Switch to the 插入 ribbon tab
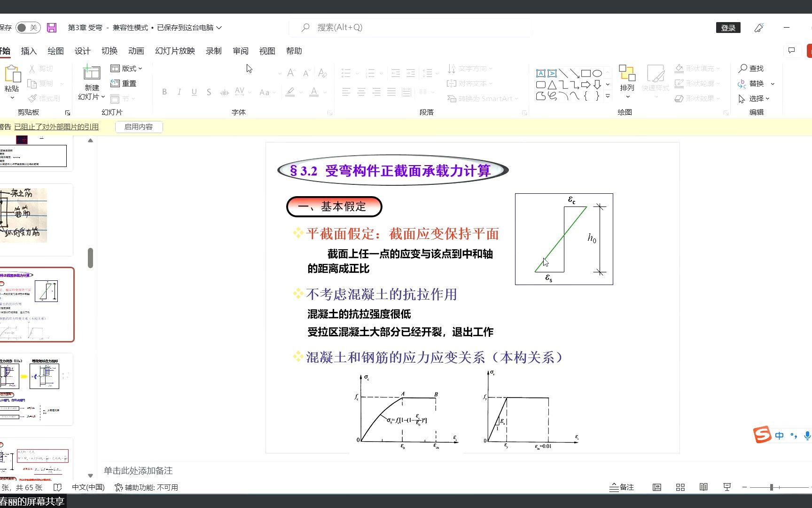This screenshot has width=812, height=508. [29, 51]
